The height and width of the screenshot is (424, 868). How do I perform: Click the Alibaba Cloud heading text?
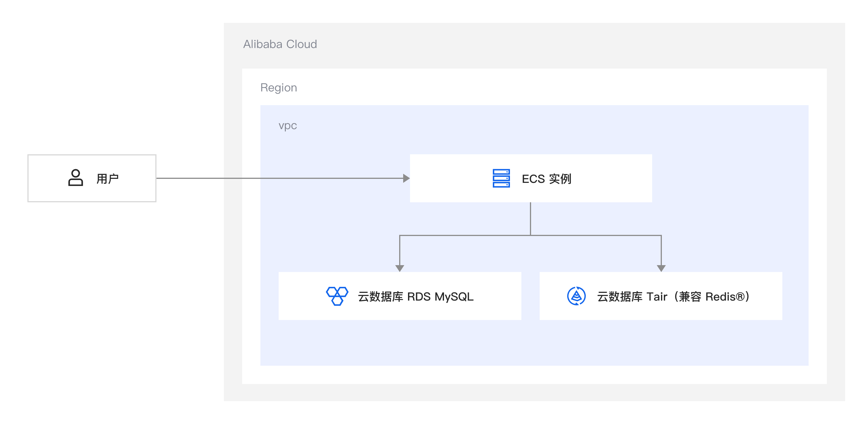pyautogui.click(x=280, y=44)
